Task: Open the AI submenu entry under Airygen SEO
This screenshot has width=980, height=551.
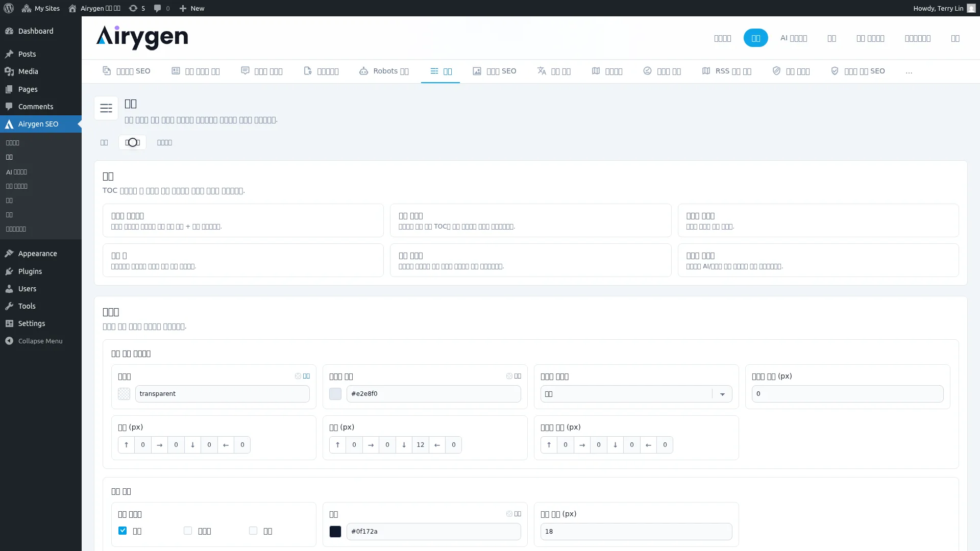Action: 16,172
